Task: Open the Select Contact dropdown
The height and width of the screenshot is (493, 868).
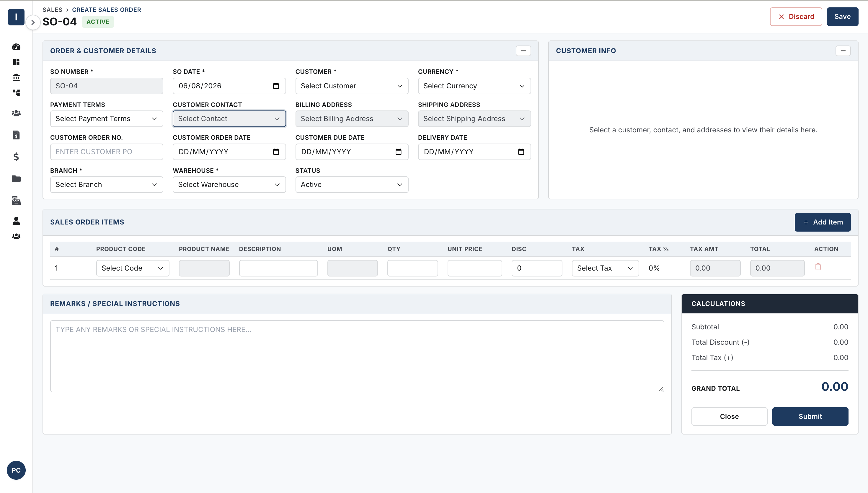Action: point(229,119)
